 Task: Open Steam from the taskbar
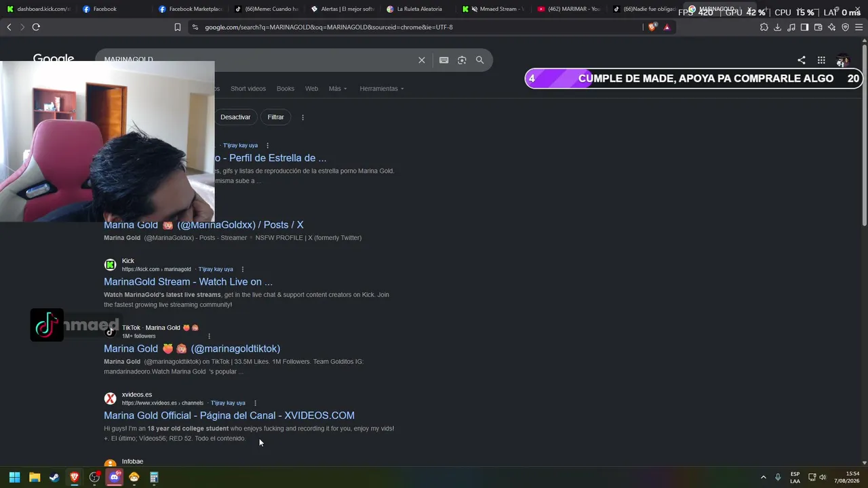click(54, 478)
